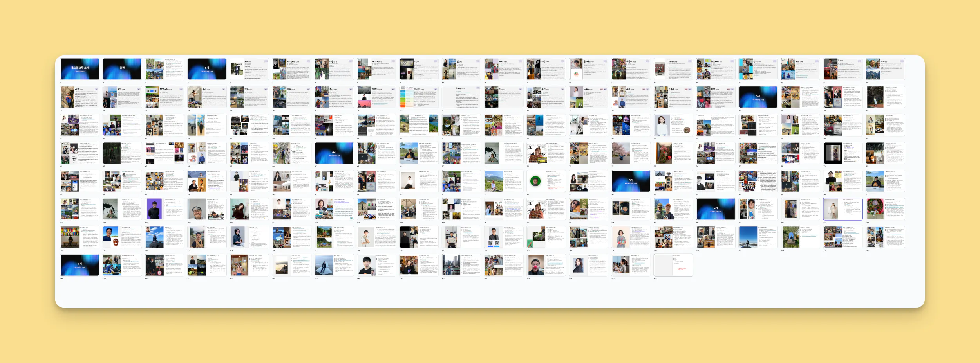Select slide 5 thumbnail
The height and width of the screenshot is (363, 980).
[x=249, y=69]
